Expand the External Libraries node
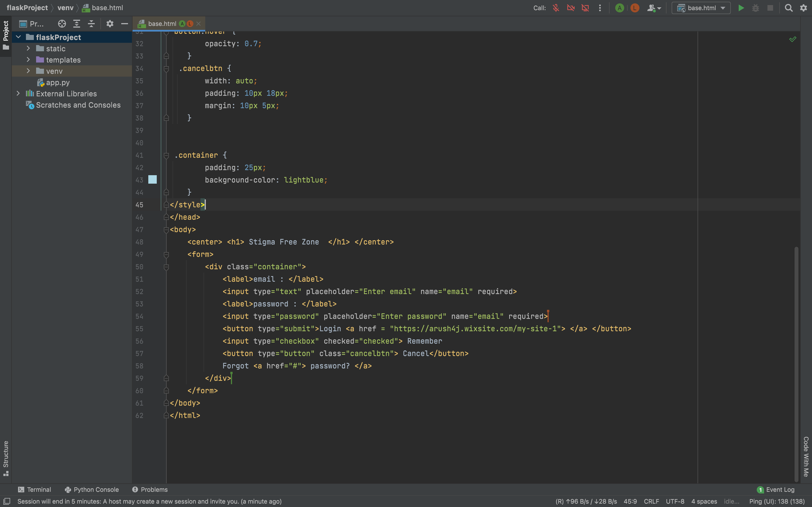The image size is (812, 507). (18, 94)
